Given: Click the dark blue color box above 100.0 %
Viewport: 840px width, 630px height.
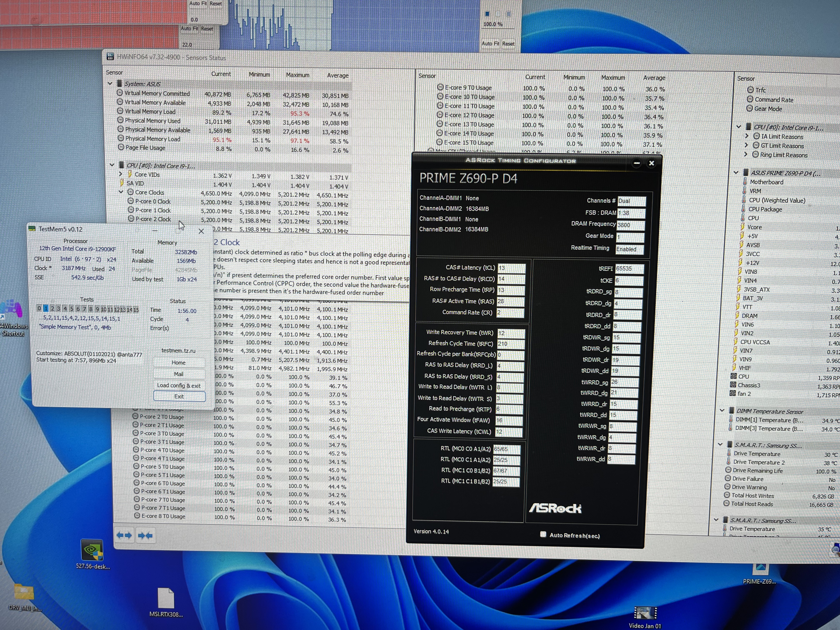Looking at the screenshot, I should coord(487,14).
